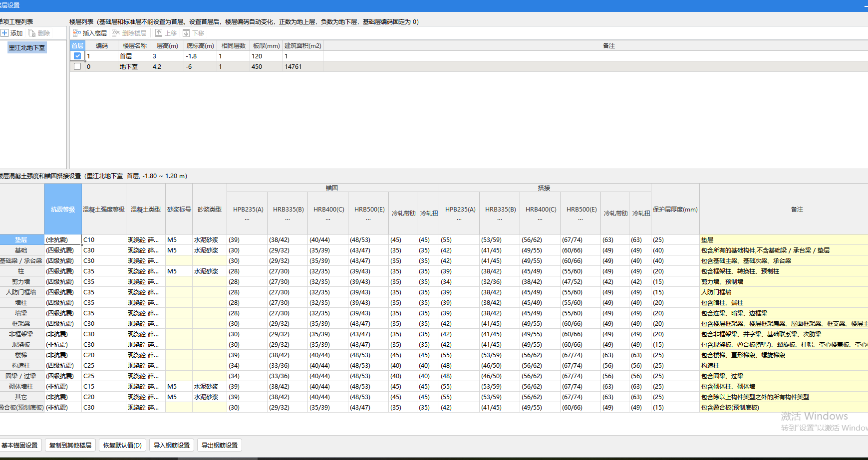Click the 添加 (add project) icon
This screenshot has width=868, height=460.
[x=4, y=33]
